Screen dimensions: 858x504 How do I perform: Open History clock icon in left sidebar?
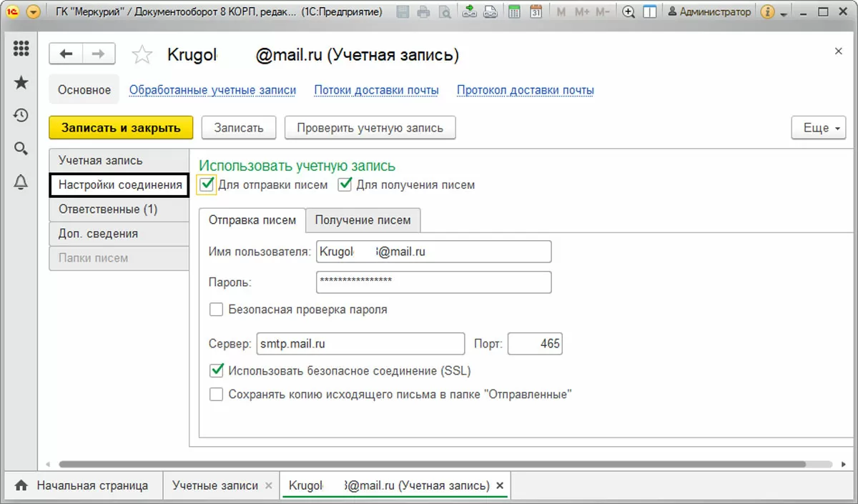(x=21, y=115)
